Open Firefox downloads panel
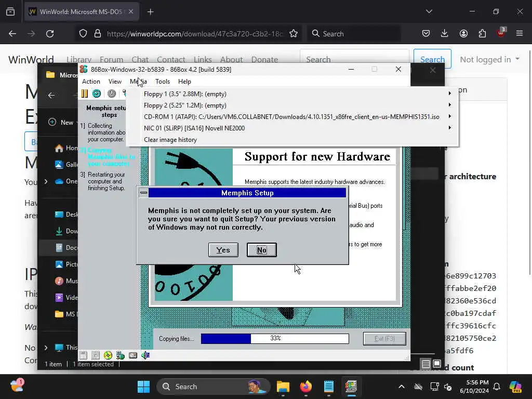This screenshot has width=532, height=399. [445, 34]
